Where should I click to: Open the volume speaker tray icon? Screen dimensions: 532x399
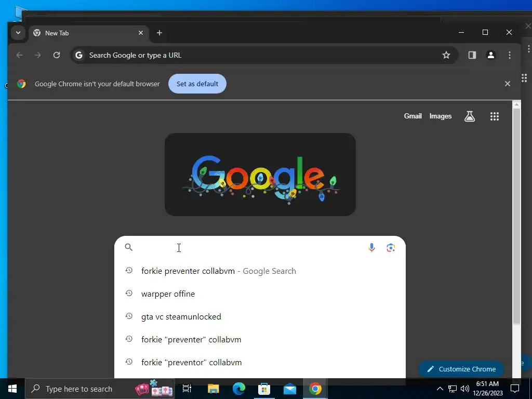(465, 389)
